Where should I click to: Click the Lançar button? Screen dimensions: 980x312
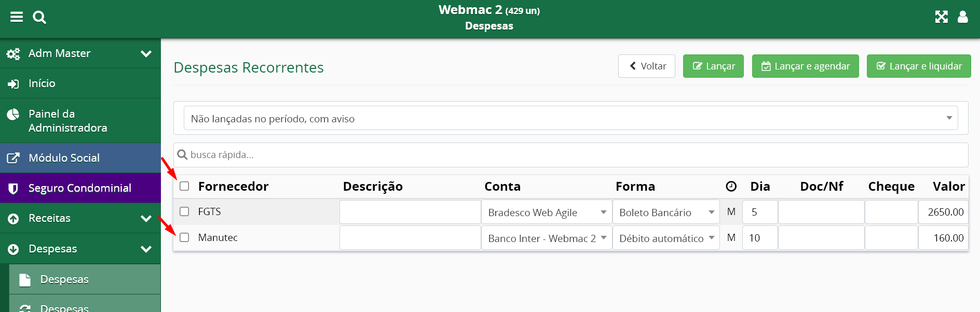pos(713,66)
